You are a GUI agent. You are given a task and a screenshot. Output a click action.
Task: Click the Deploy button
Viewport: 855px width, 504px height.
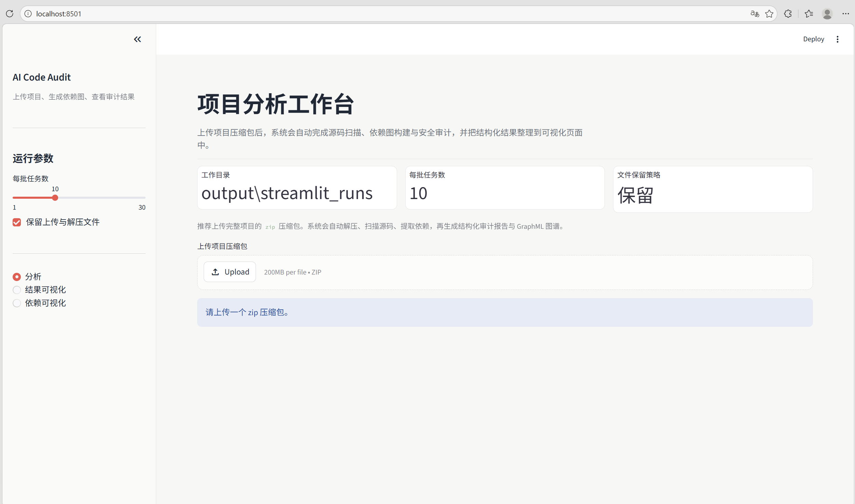(813, 39)
